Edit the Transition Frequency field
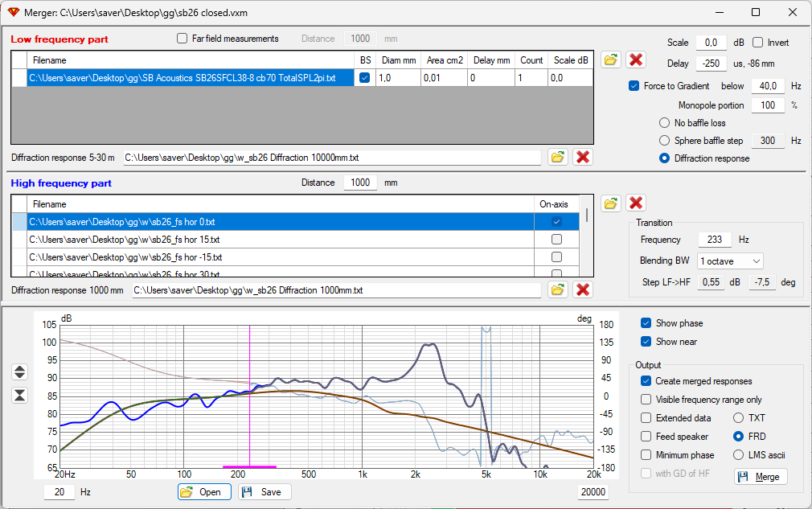812x509 pixels. pos(715,240)
